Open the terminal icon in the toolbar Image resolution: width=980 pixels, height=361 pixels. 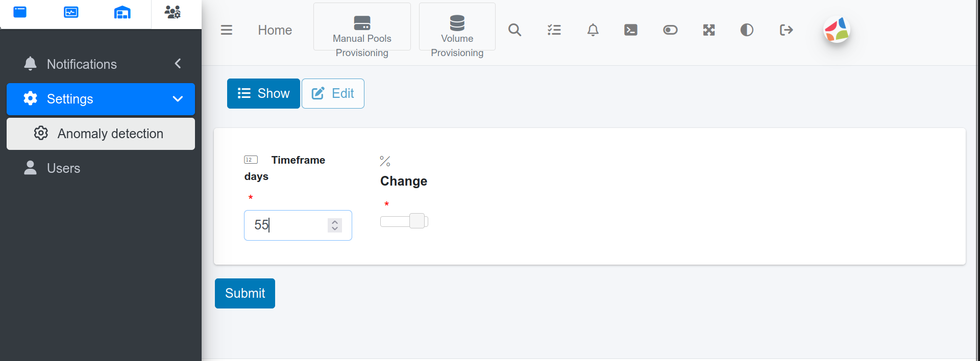coord(631,30)
